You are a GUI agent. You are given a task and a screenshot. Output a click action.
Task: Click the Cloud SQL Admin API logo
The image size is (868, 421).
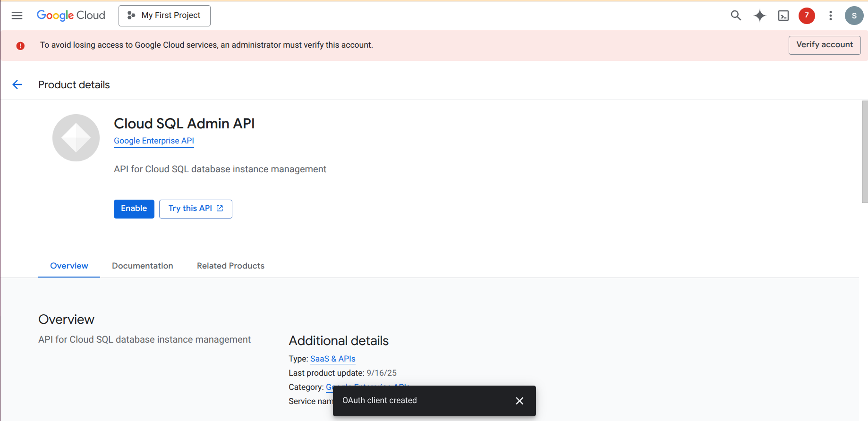pos(76,138)
